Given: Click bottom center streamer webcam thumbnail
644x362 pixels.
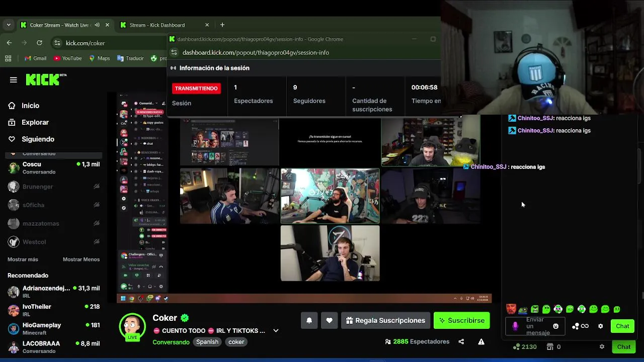Looking at the screenshot, I should tap(330, 253).
